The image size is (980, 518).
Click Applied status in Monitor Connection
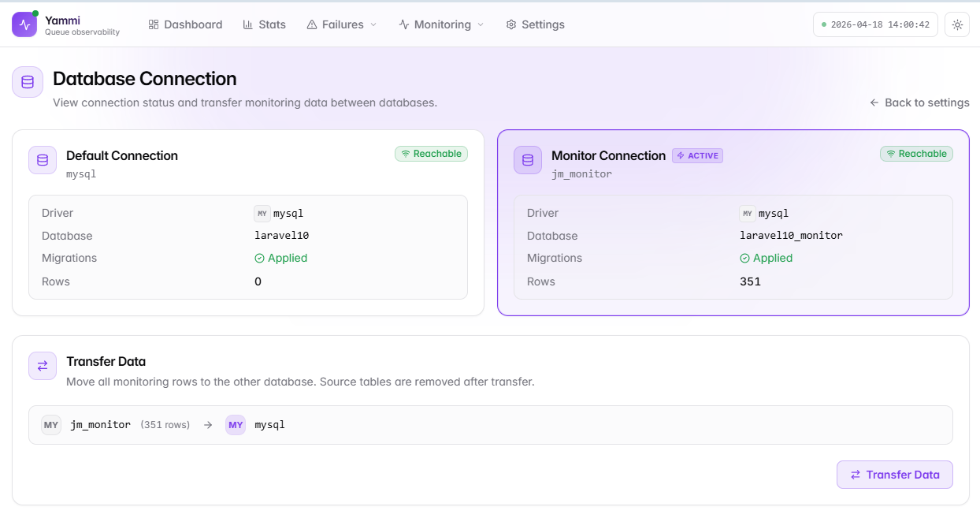point(767,258)
